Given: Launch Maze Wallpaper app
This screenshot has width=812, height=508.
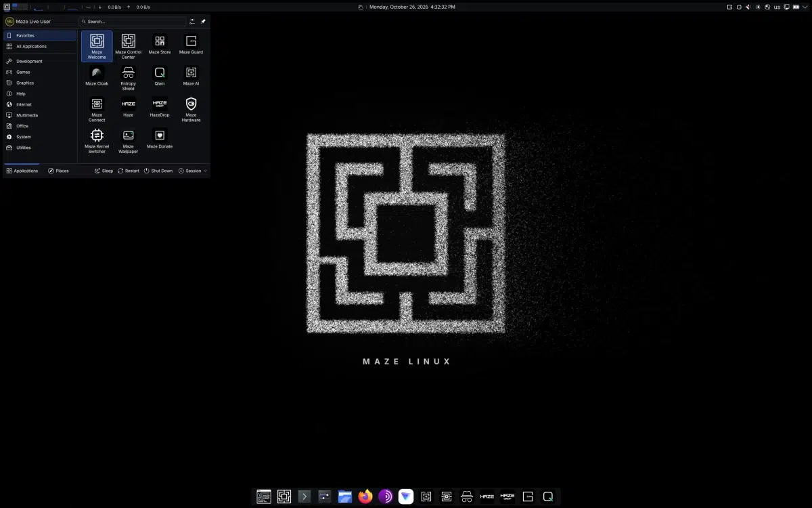Looking at the screenshot, I should tap(129, 141).
